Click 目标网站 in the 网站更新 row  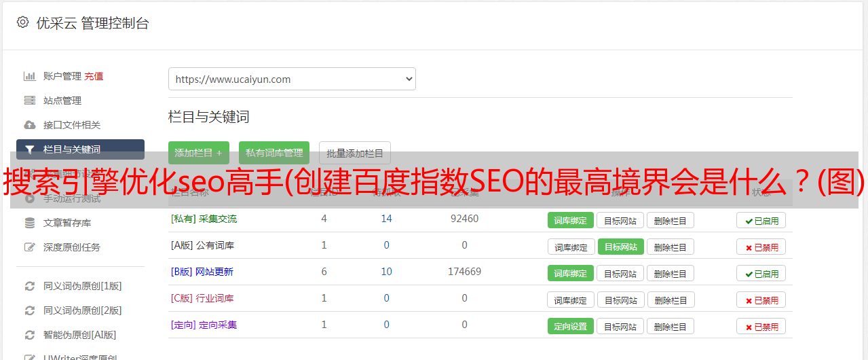(620, 273)
